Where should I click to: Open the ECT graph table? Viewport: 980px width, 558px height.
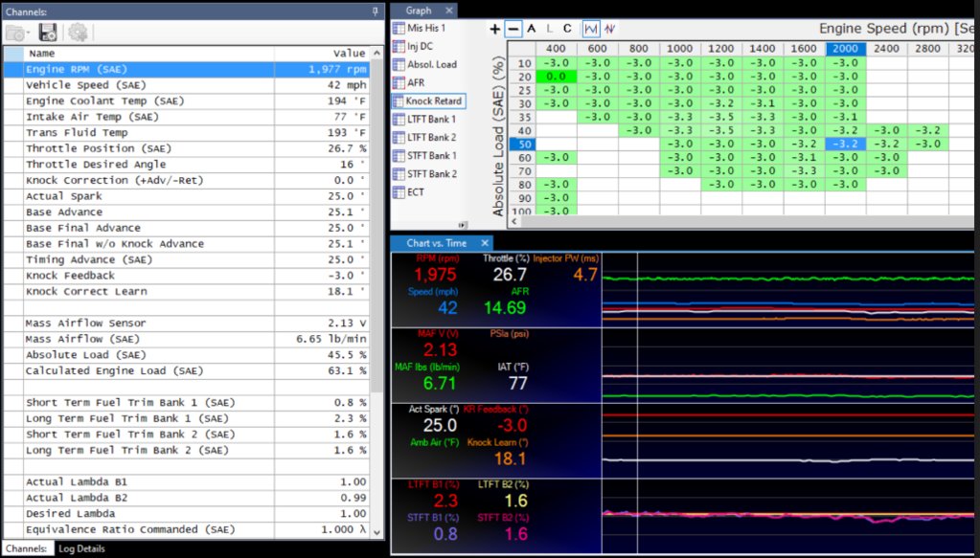(x=409, y=192)
